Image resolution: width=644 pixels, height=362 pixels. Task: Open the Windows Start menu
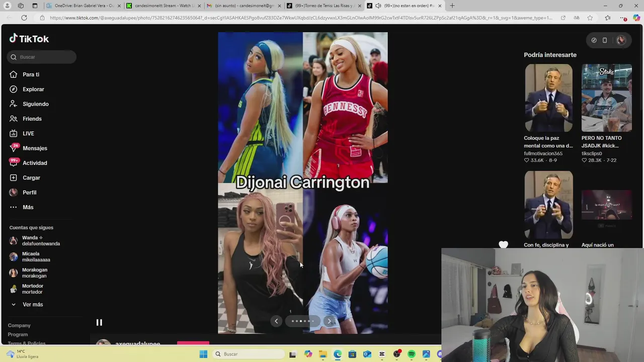coord(203,354)
